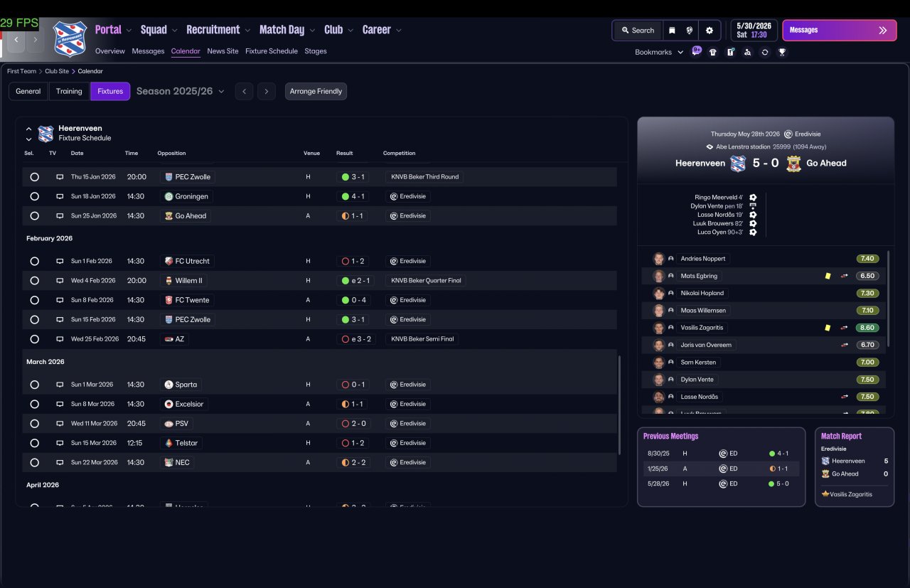Go to previous season with left chevron

pyautogui.click(x=245, y=91)
